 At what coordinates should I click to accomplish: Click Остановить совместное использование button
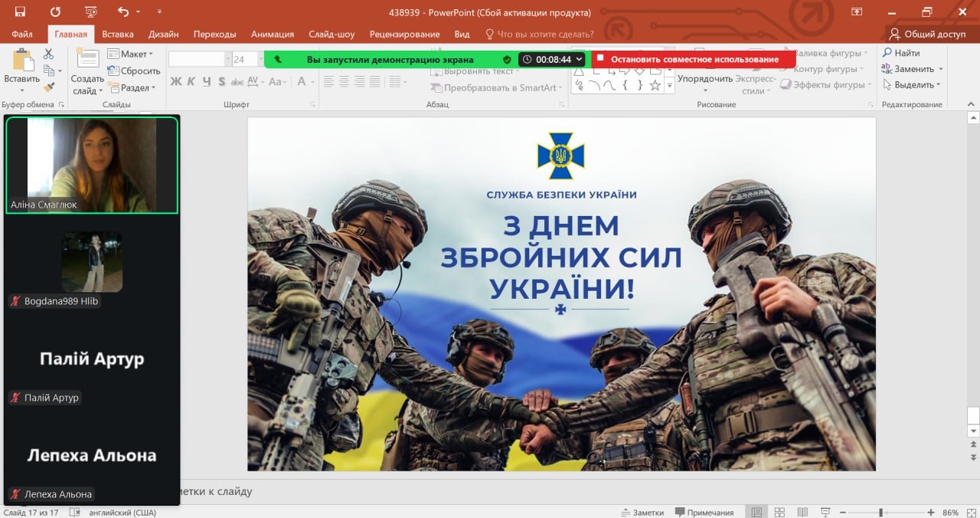coord(693,60)
